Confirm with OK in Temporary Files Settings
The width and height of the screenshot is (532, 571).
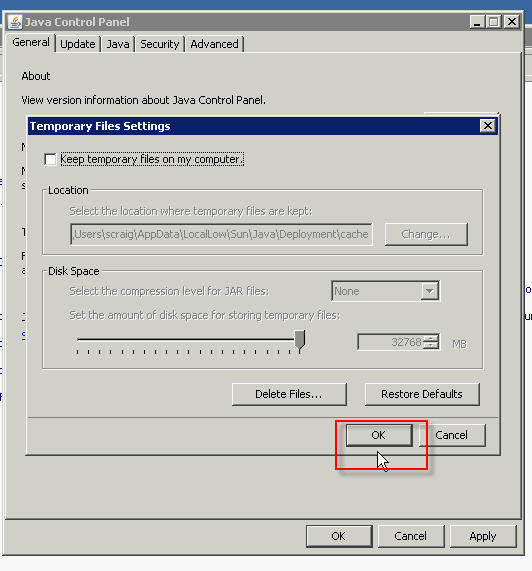379,435
